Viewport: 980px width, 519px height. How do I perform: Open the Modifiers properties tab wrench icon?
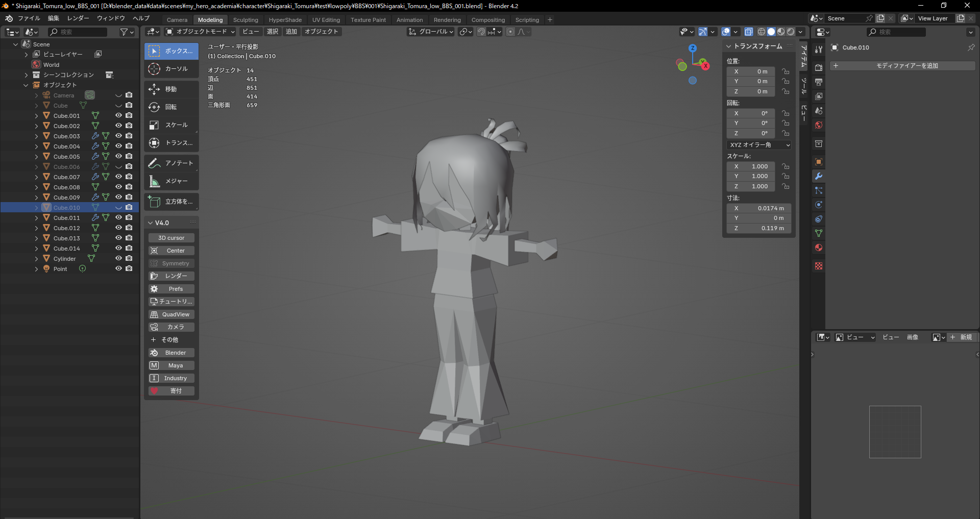coord(819,176)
